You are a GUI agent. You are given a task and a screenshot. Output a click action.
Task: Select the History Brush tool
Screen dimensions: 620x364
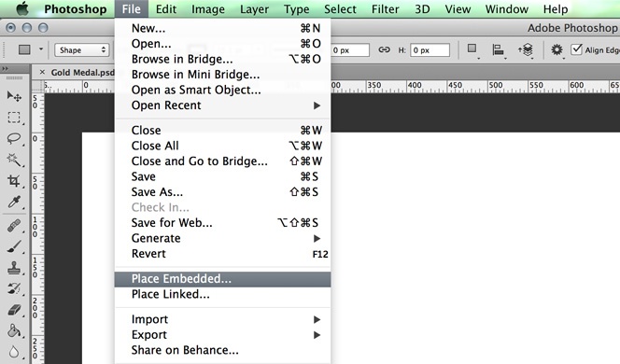coord(14,288)
